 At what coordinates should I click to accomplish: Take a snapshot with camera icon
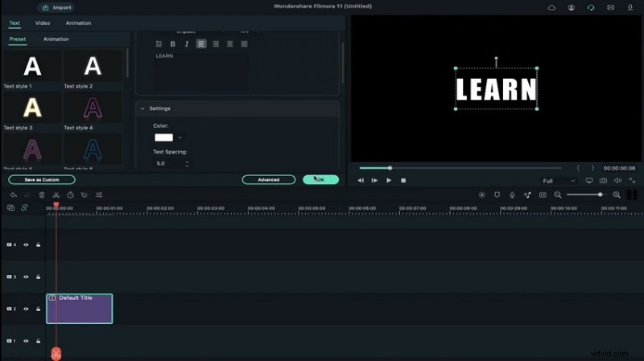(603, 180)
